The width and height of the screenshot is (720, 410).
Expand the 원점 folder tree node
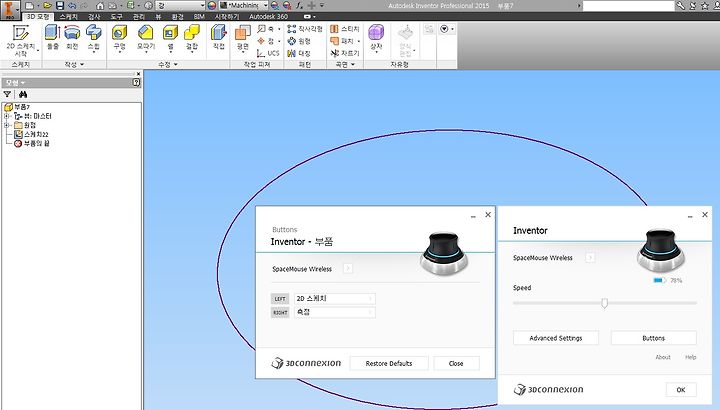pos(6,125)
